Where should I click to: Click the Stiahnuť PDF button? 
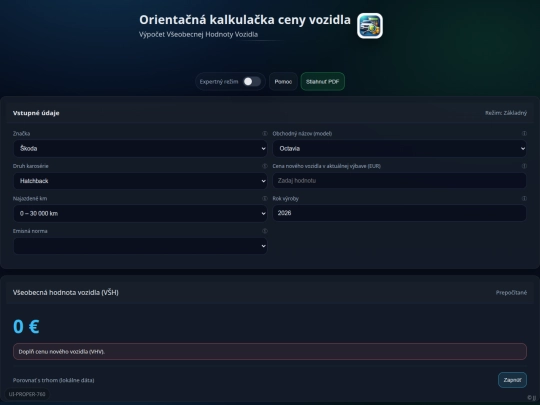click(323, 82)
